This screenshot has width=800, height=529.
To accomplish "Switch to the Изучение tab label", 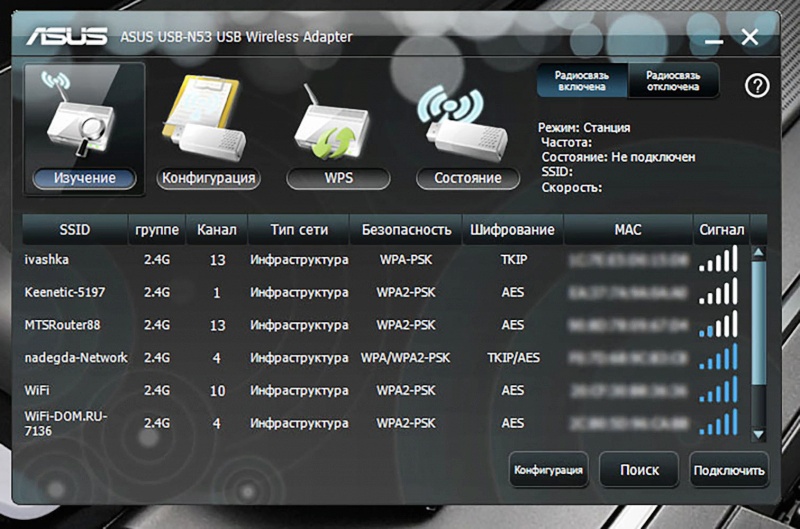I will point(84,178).
